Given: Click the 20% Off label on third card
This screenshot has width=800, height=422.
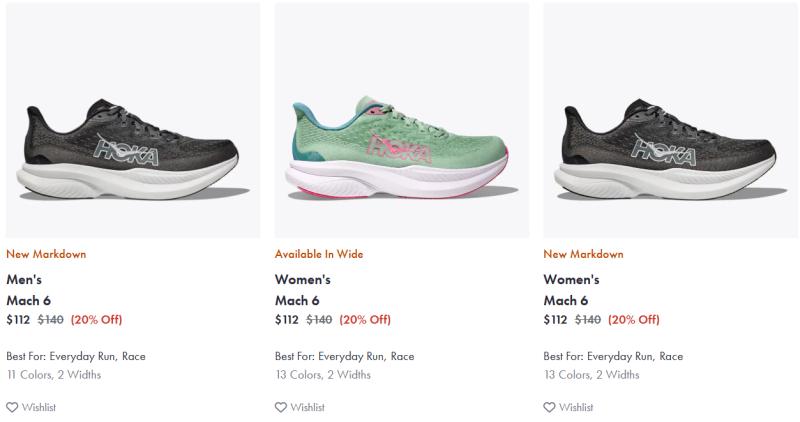Looking at the screenshot, I should [634, 320].
